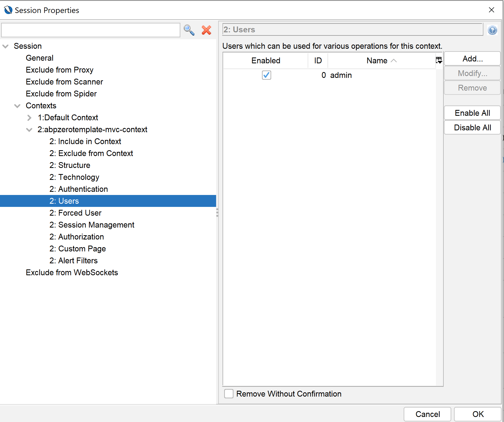Confirm with the OK button

click(478, 414)
